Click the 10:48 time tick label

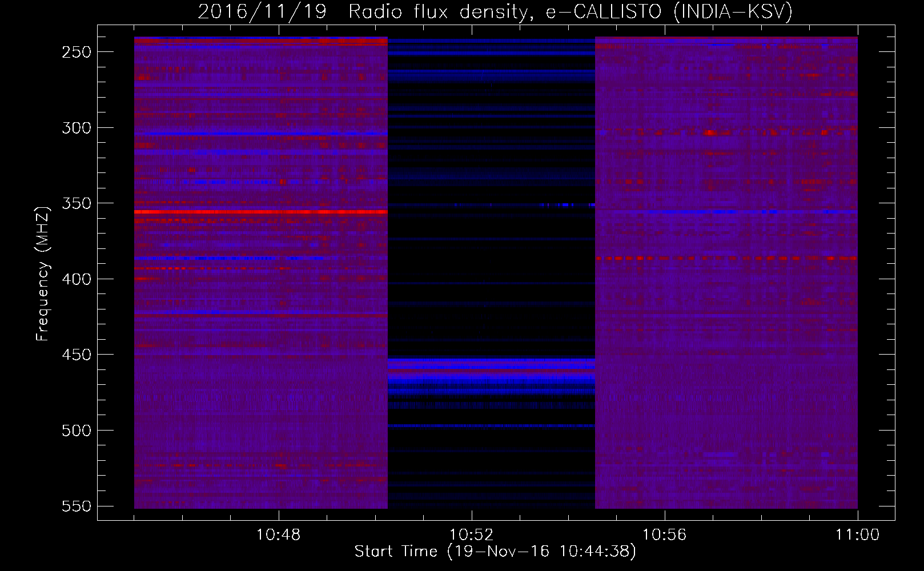[279, 535]
